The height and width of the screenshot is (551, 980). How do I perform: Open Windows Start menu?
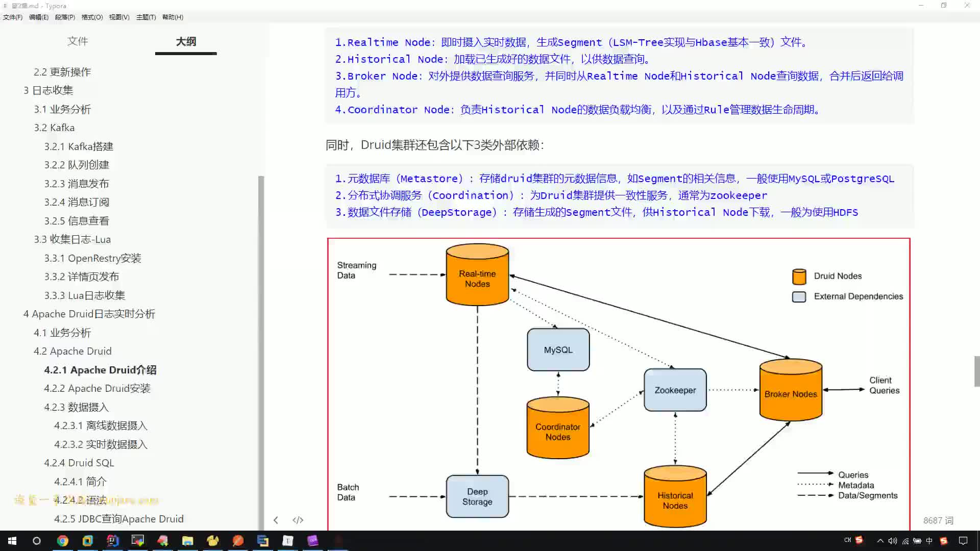pos(12,541)
